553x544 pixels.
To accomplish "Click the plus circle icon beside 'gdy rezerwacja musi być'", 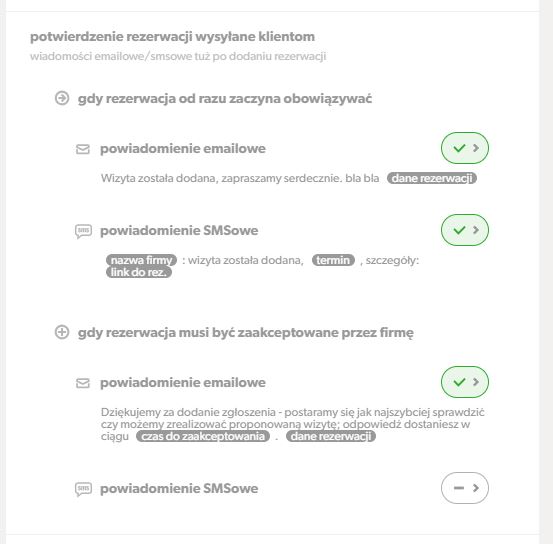I will point(62,332).
